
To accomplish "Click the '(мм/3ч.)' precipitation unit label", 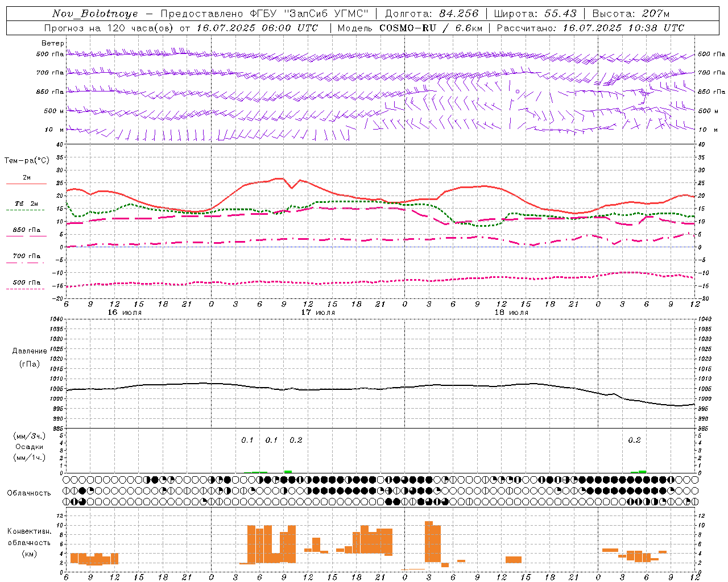I will pos(30,436).
